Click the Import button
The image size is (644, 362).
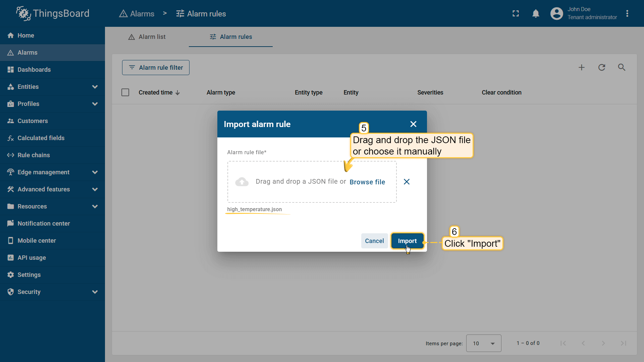407,241
